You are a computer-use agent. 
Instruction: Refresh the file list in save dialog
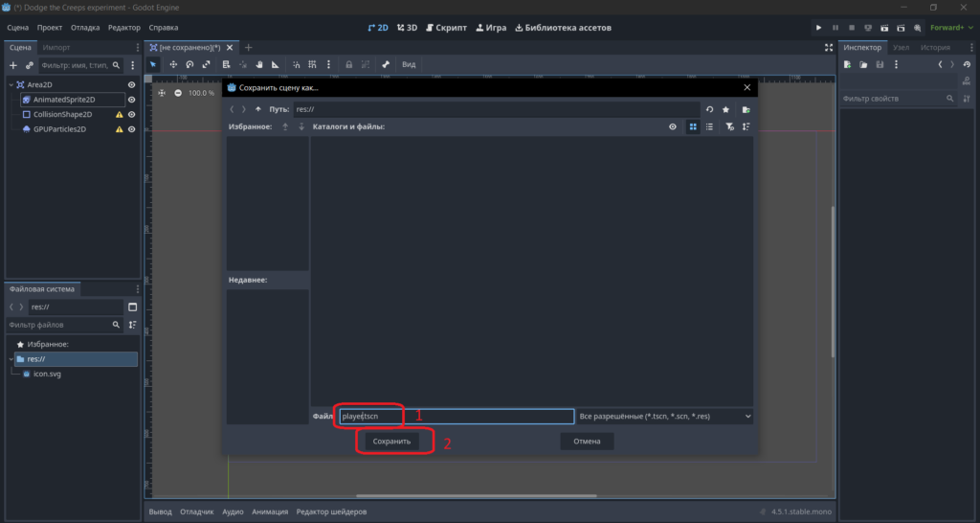point(709,109)
